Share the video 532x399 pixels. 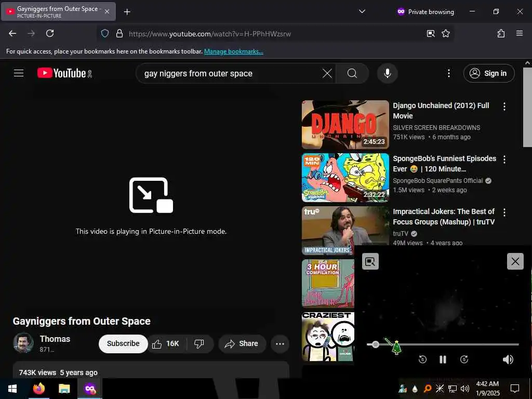tap(242, 344)
